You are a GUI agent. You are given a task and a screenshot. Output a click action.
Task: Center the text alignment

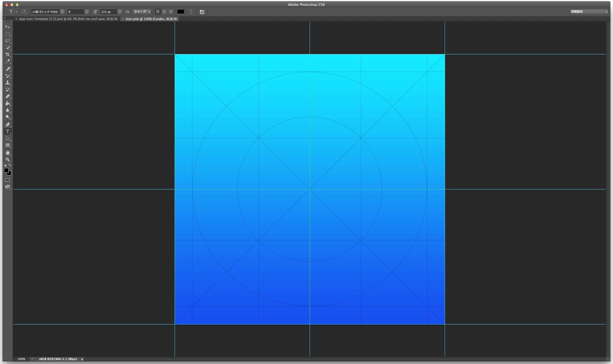[x=164, y=12]
